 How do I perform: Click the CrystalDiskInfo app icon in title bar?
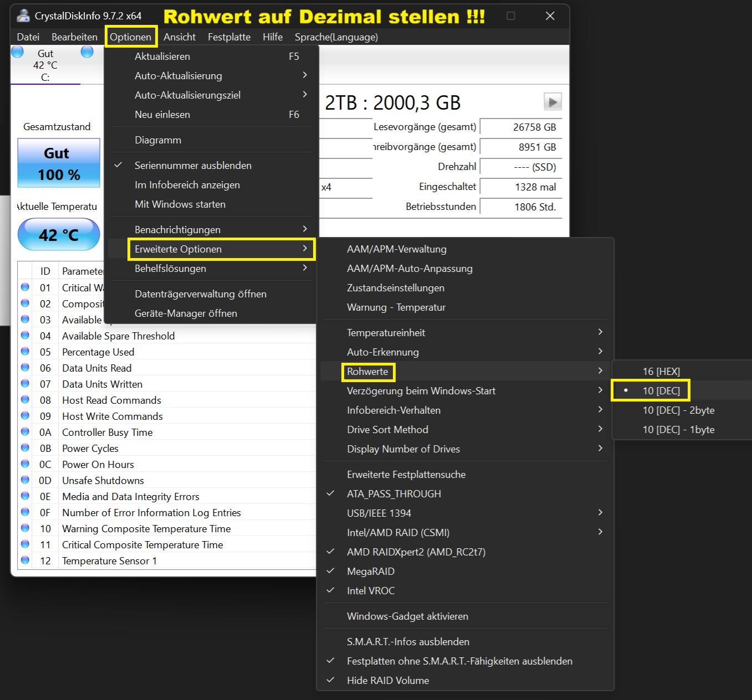23,16
